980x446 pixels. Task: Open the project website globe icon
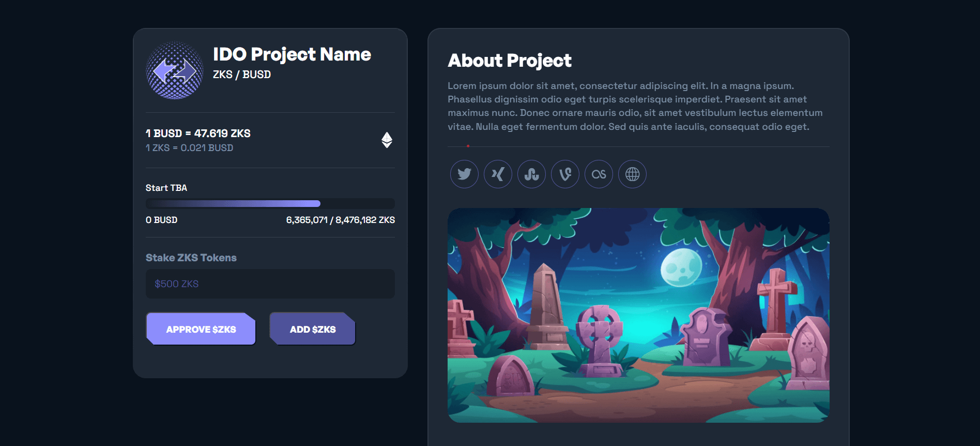pyautogui.click(x=632, y=174)
